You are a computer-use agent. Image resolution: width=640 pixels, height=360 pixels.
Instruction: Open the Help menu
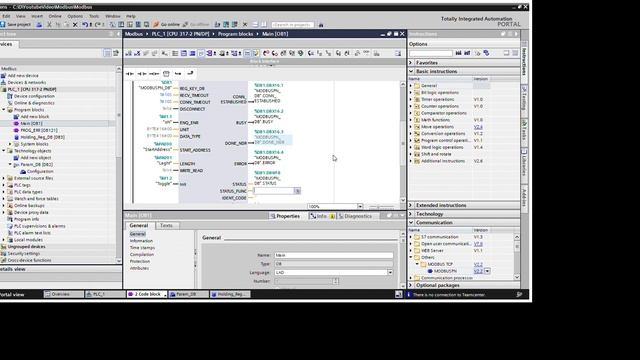tap(131, 16)
